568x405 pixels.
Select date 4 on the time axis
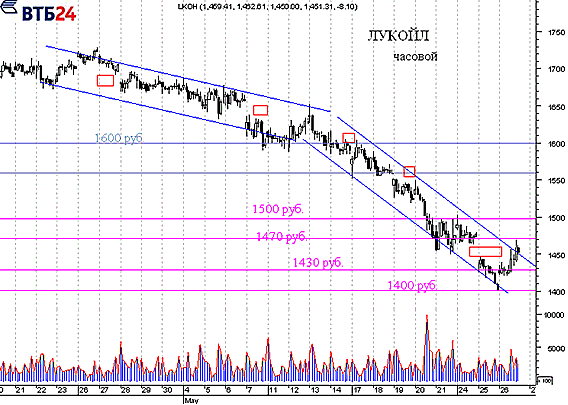187,391
